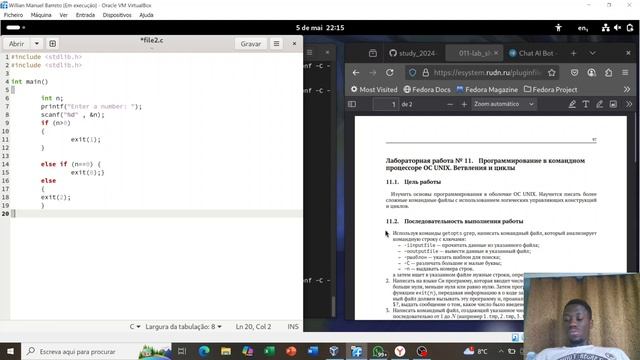Open Firefox application menu
Image resolution: width=640 pixels, height=360 pixels.
[x=625, y=73]
